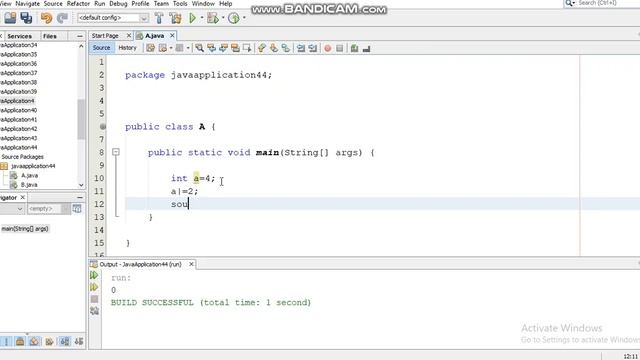Click the Find Next Occurrence icon
640x360 pixels.
(x=223, y=48)
